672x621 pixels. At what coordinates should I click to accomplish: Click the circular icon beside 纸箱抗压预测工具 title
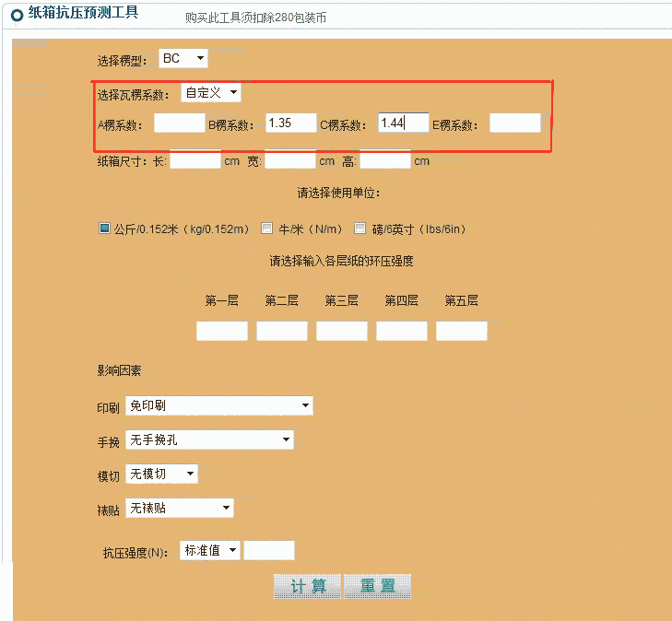[17, 15]
